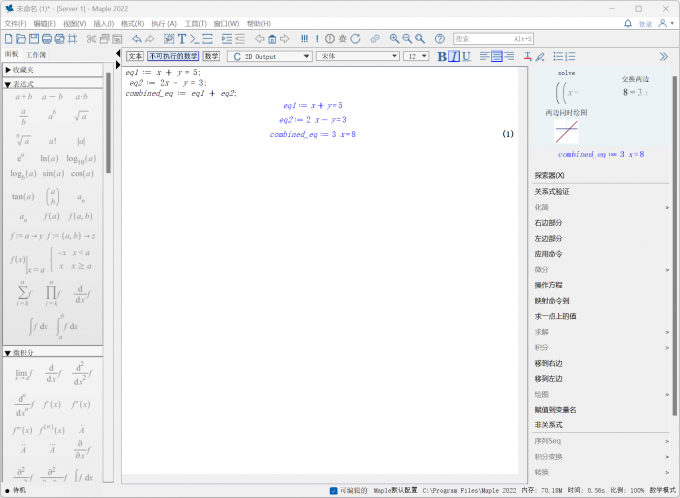Viewport: 680px width, 498px height.
Task: Switch to 文本 mode
Action: coord(135,56)
